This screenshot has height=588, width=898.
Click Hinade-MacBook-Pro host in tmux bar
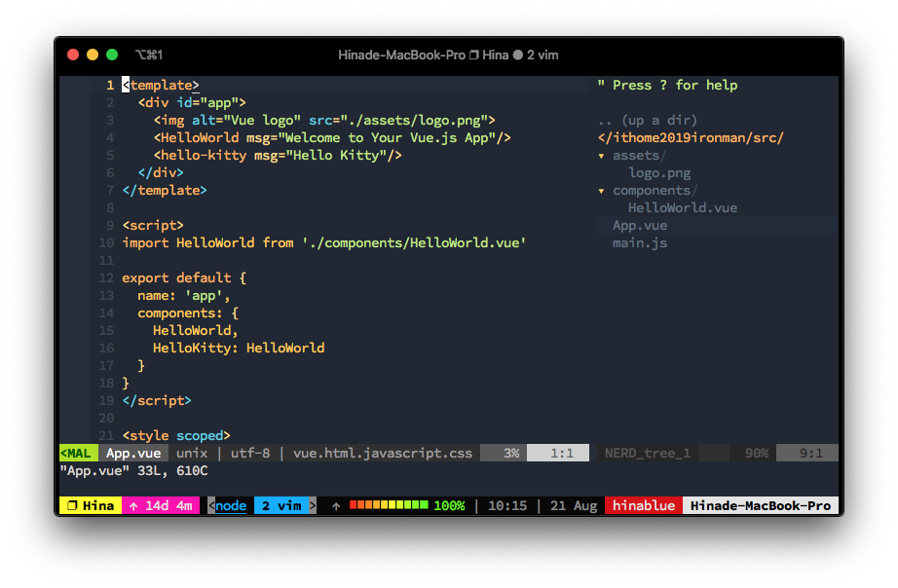tap(761, 505)
